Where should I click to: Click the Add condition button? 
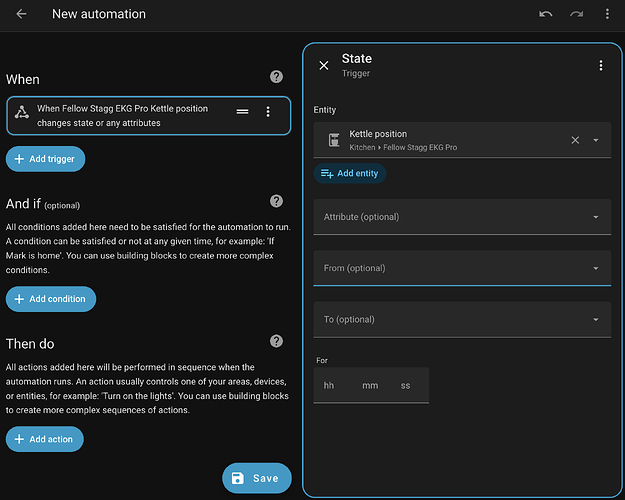click(x=51, y=298)
